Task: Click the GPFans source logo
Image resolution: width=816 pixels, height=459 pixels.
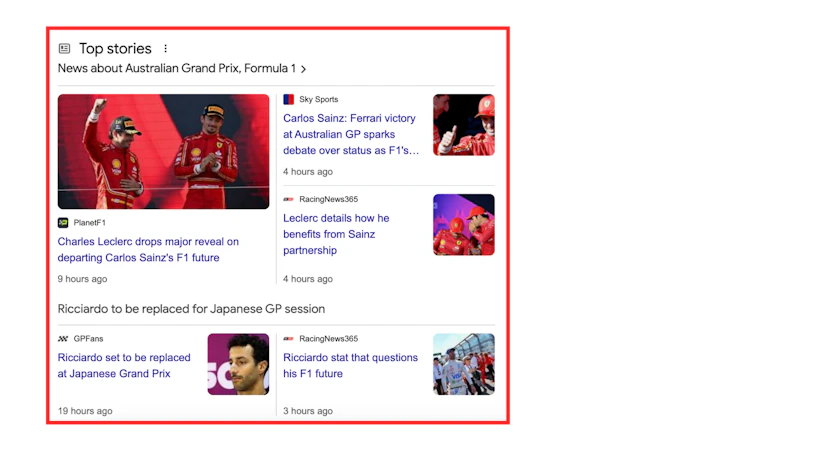Action: (63, 339)
